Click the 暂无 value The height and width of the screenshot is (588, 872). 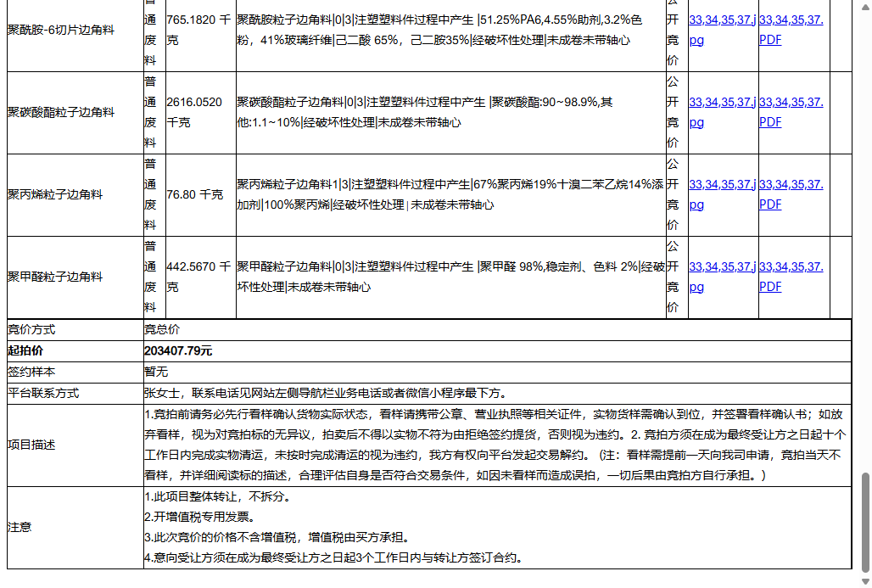tap(156, 372)
